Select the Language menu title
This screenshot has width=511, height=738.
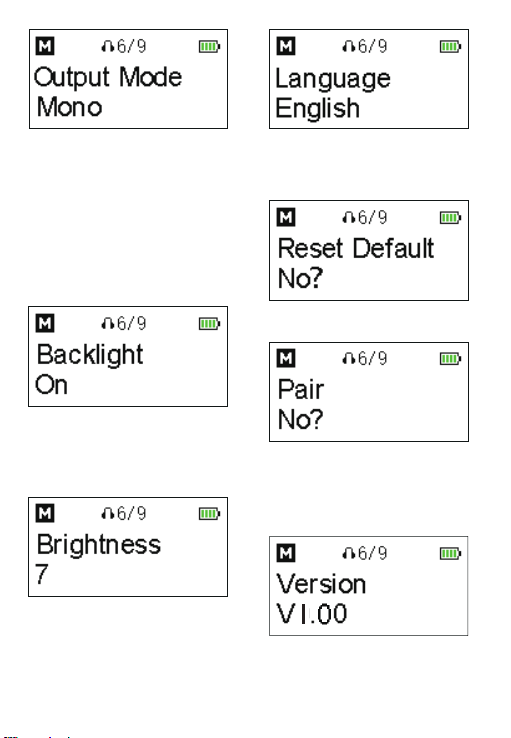coord(333,79)
